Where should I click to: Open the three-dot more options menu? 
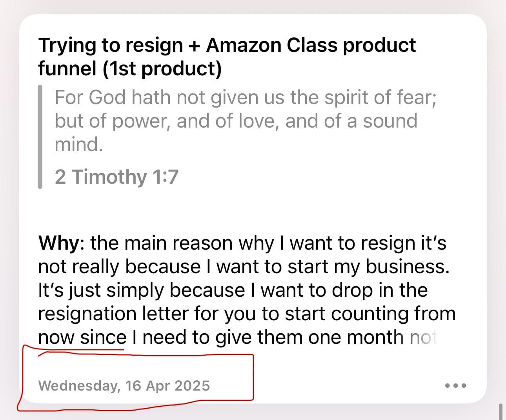456,385
